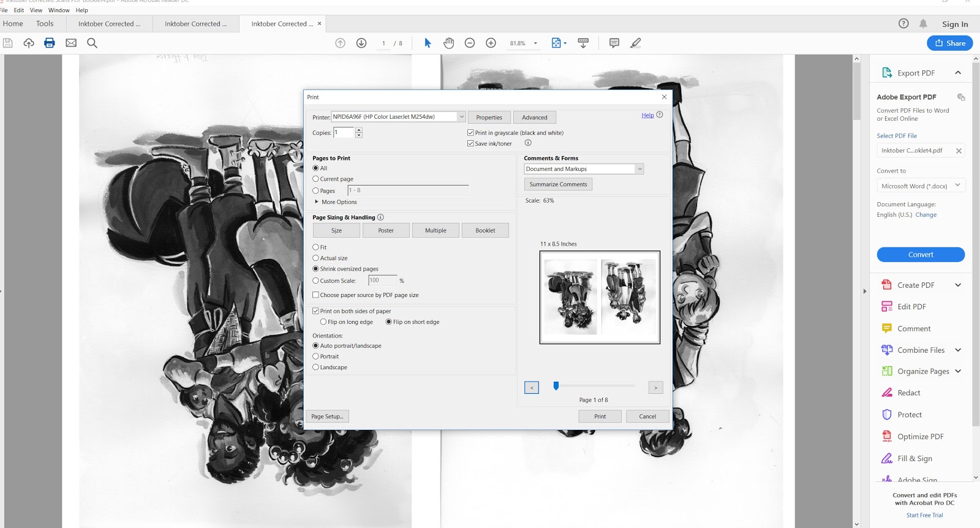Click the Redact tool icon
The width and height of the screenshot is (980, 528).
pyautogui.click(x=887, y=393)
